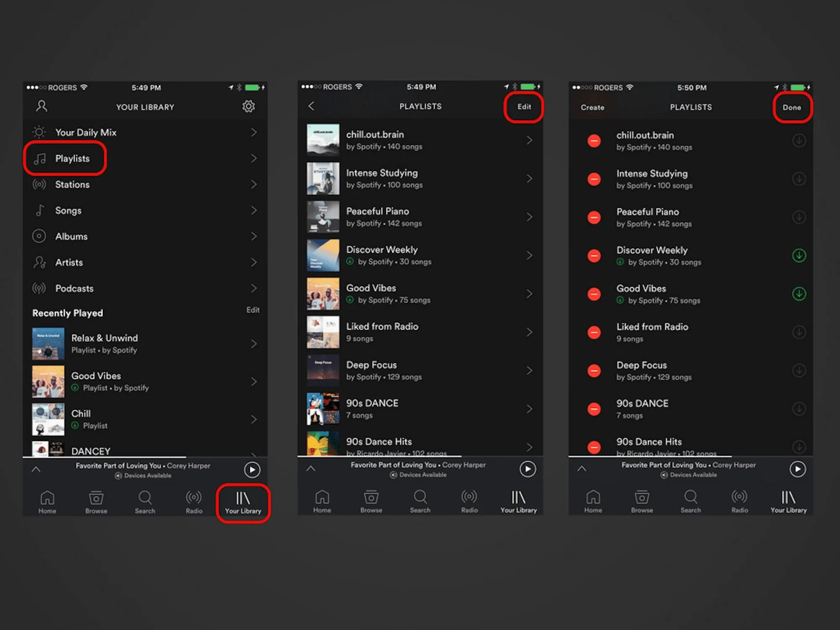Toggle download for chill.out.brain in edit screen

point(799,140)
